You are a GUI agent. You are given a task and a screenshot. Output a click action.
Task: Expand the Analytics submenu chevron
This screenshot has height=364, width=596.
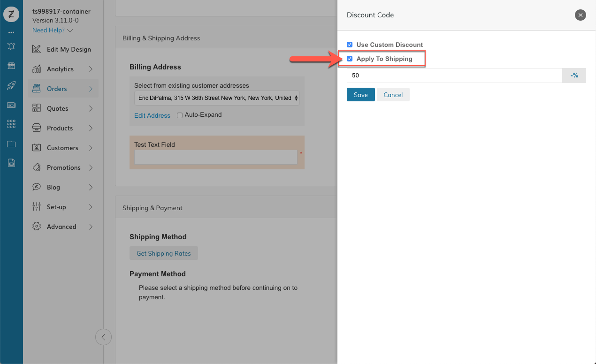pos(91,69)
